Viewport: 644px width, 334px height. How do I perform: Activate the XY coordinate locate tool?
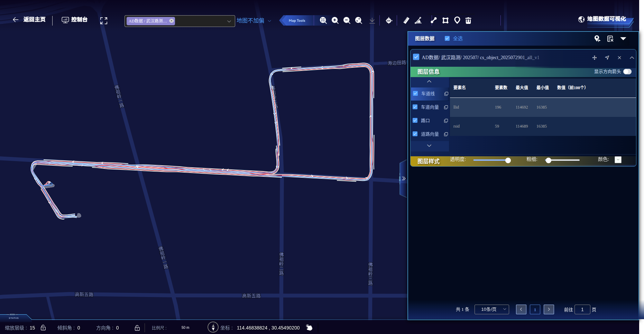click(389, 20)
